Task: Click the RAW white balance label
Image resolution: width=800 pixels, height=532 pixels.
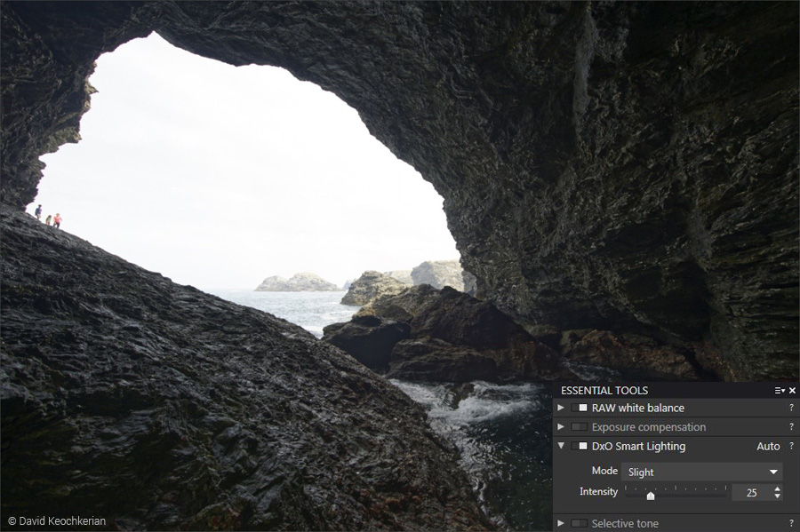Action: coord(637,409)
